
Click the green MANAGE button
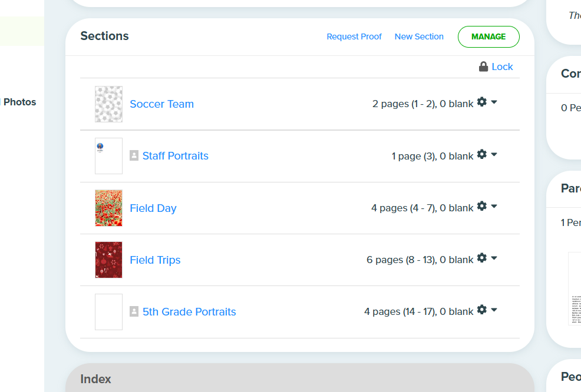tap(488, 36)
